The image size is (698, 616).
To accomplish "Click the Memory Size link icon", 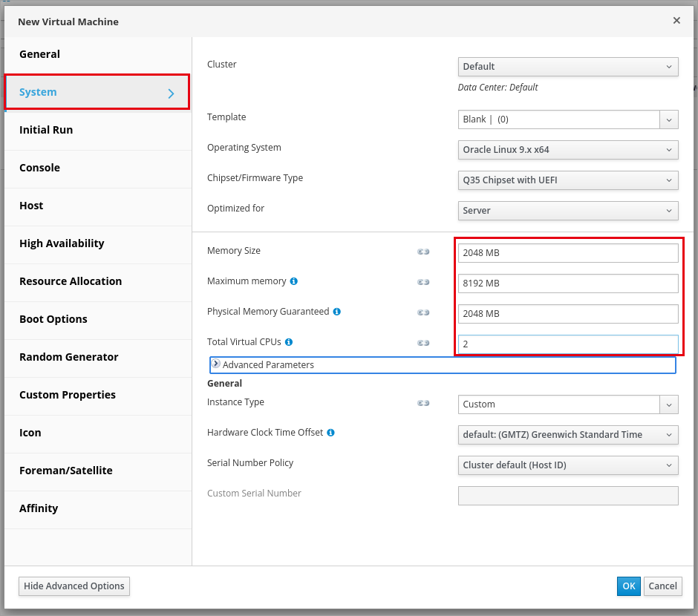I will [423, 252].
